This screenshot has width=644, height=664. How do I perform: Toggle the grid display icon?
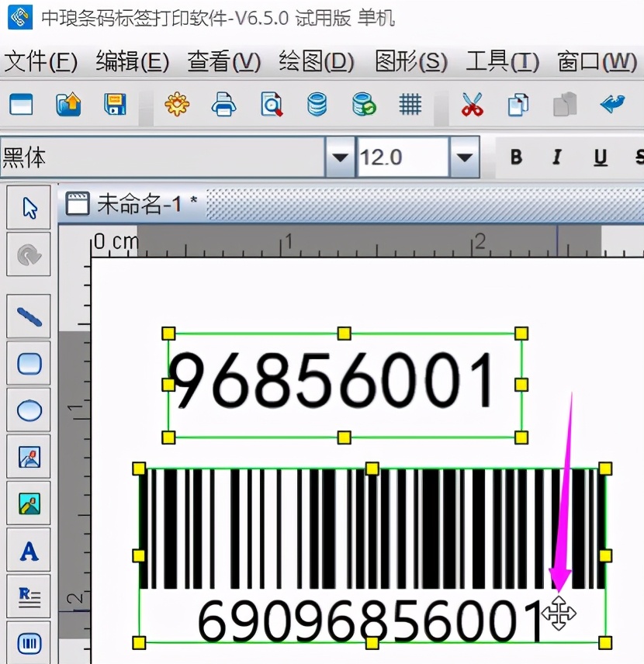pos(410,104)
